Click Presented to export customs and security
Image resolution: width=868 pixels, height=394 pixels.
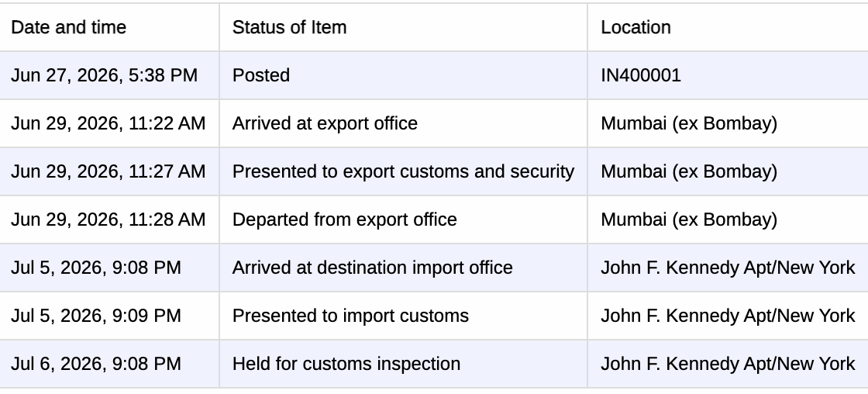(x=403, y=171)
